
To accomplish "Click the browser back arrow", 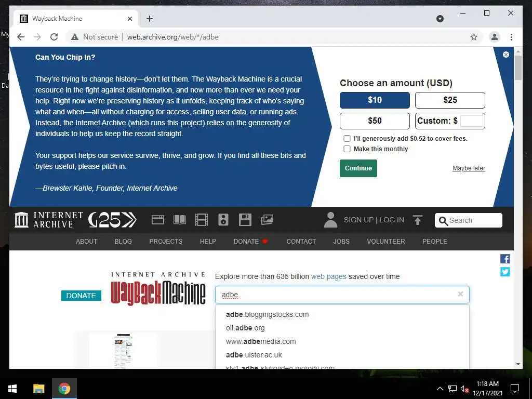I will [21, 37].
